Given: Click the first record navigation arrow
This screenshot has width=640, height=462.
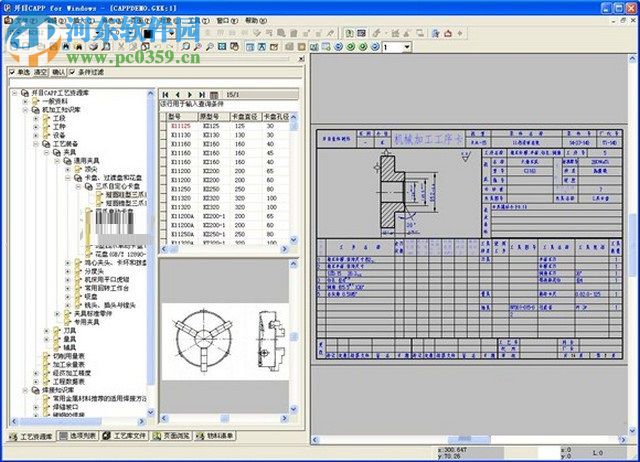Looking at the screenshot, I should pos(166,95).
